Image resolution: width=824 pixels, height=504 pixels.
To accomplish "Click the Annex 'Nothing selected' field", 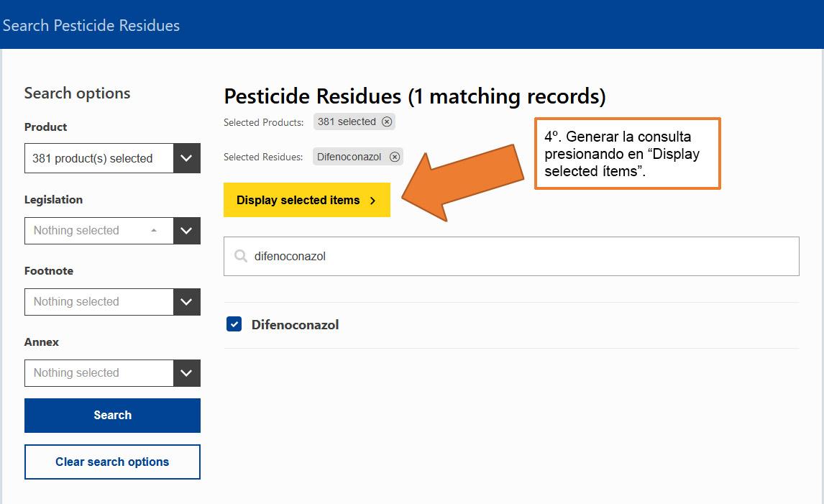I will pos(99,373).
